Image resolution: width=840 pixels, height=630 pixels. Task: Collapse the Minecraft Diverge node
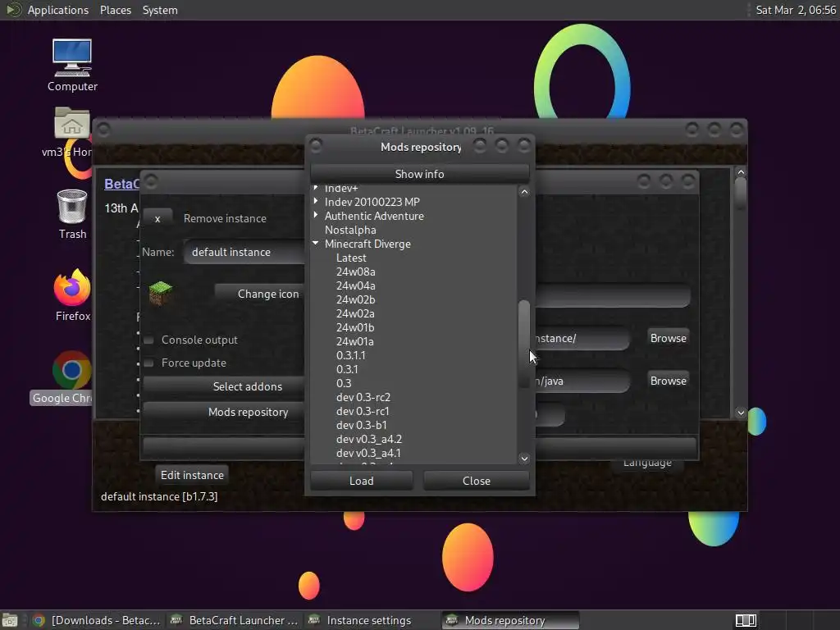[x=316, y=243]
